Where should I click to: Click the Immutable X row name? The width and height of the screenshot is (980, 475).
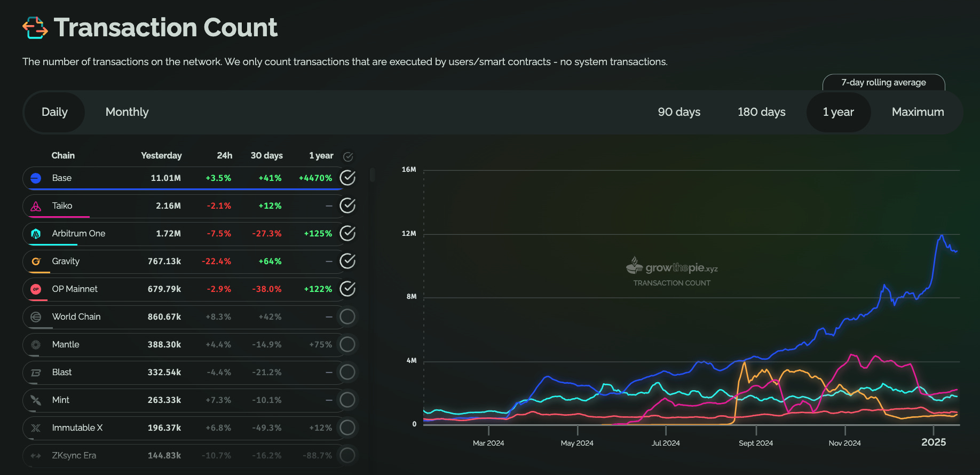[x=77, y=427]
